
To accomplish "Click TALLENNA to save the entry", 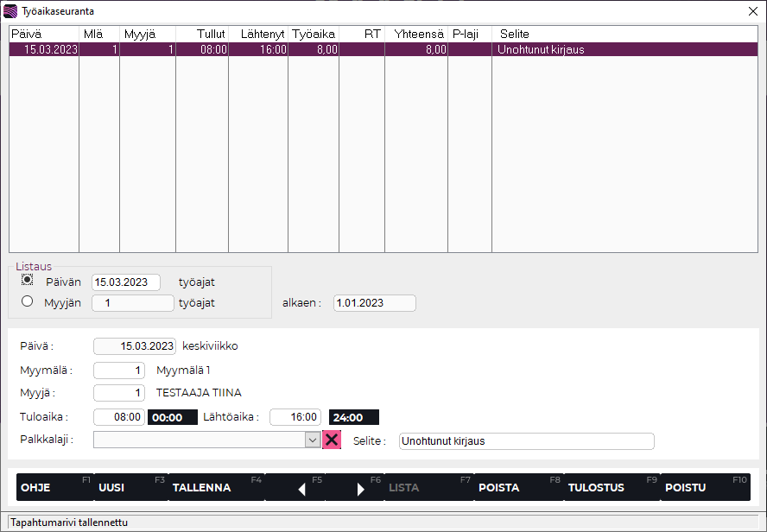I will point(202,487).
